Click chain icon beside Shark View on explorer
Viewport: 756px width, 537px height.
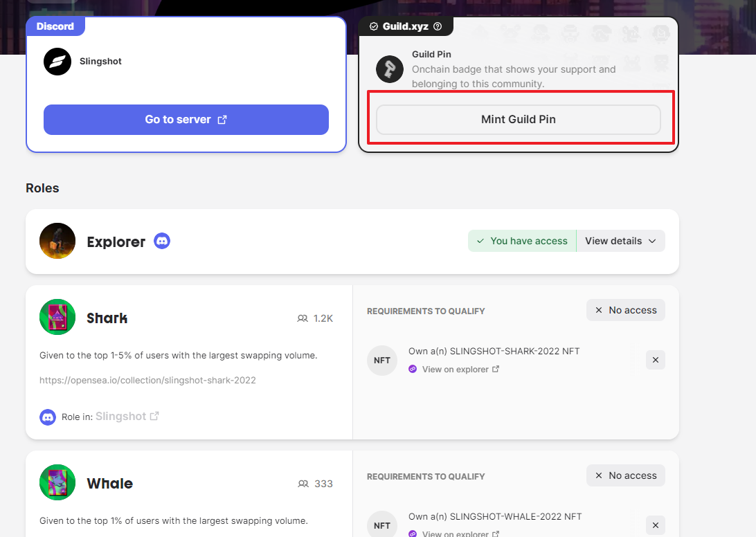413,370
